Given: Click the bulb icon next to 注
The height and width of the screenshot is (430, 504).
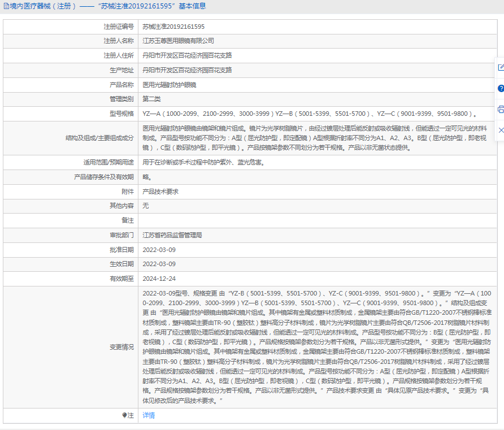Looking at the screenshot, I should pyautogui.click(x=125, y=415).
